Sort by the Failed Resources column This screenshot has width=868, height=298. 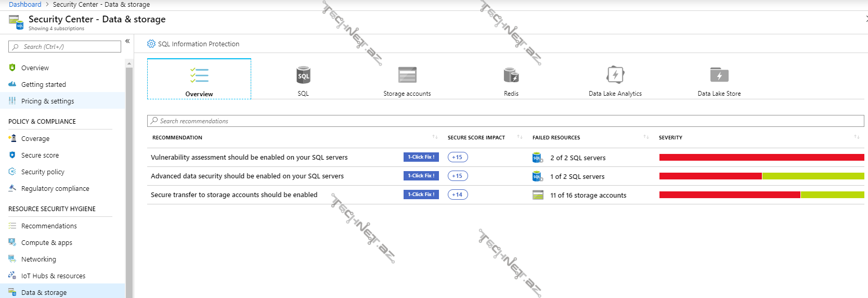point(646,137)
